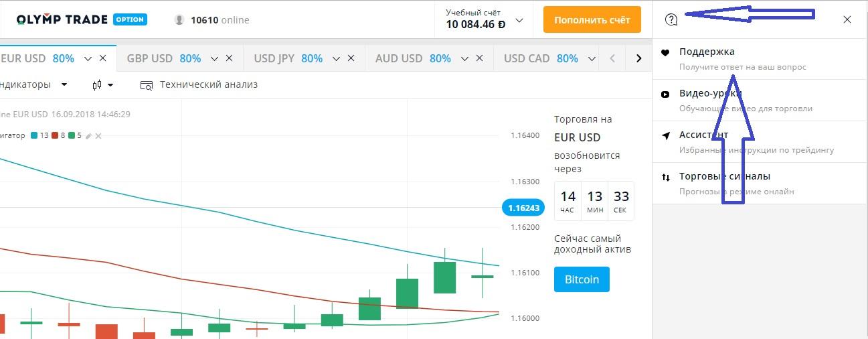Expand AUD USD tab dropdown chevron

(464, 59)
